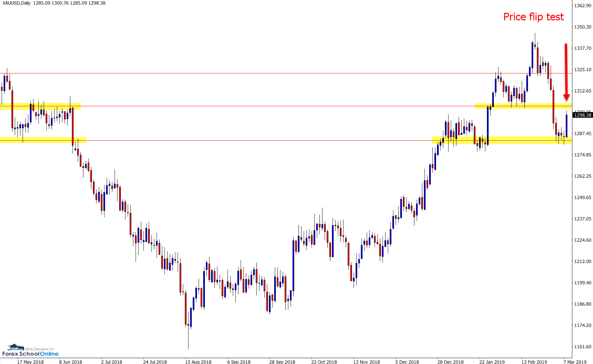
Task: Click the 2 Jul 2018 date label
Action: click(x=112, y=362)
